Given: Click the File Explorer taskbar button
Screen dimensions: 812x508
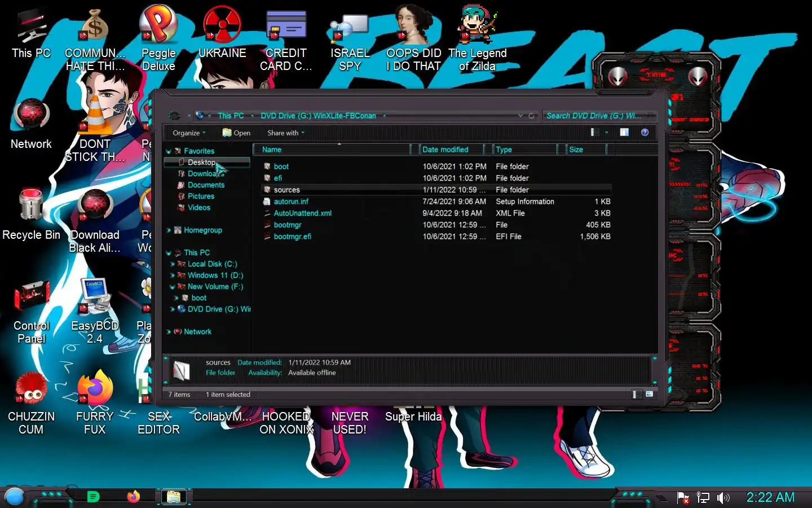Looking at the screenshot, I should tap(174, 497).
